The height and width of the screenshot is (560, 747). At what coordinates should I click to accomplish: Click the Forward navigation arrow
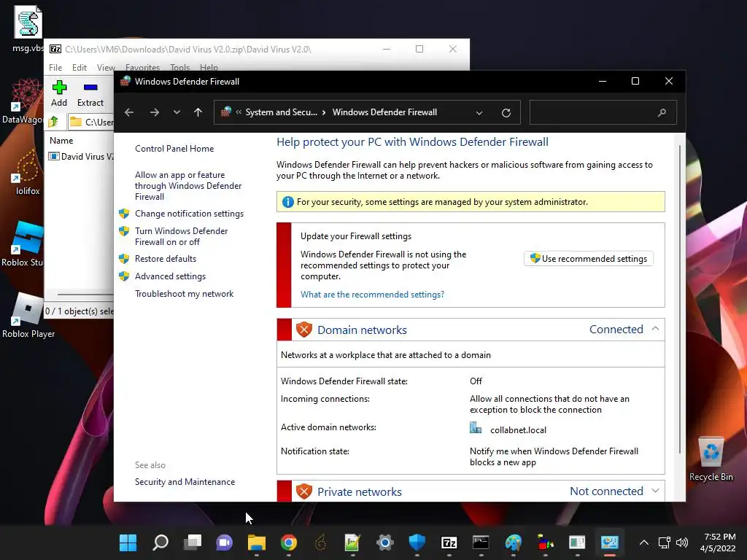tap(155, 112)
